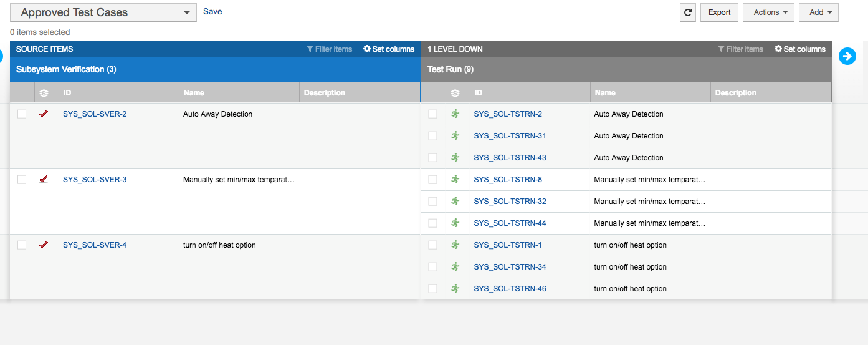Click the Name column header in Source Items
Image resolution: width=868 pixels, height=345 pixels.
(239, 92)
